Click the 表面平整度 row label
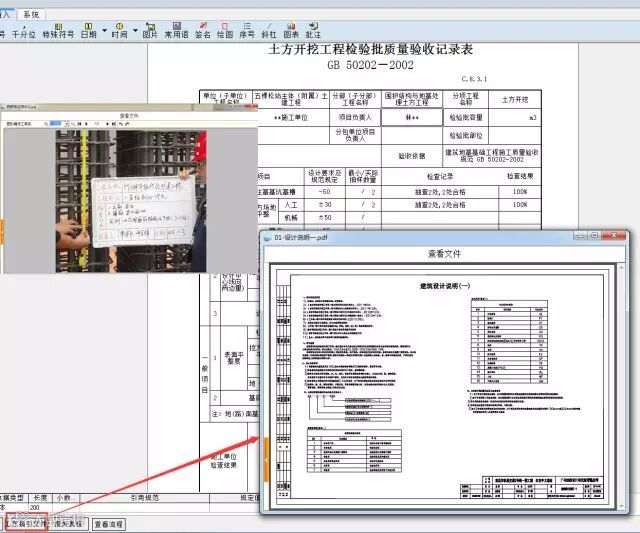 pyautogui.click(x=233, y=358)
